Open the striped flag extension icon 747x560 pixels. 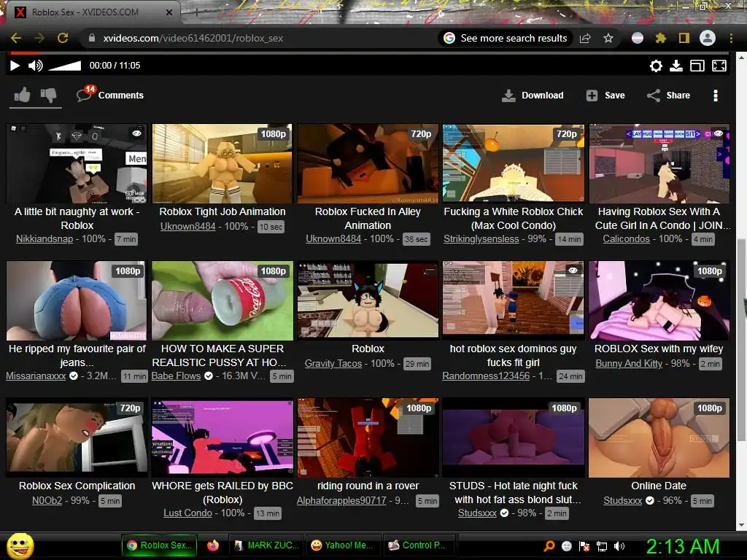point(638,38)
